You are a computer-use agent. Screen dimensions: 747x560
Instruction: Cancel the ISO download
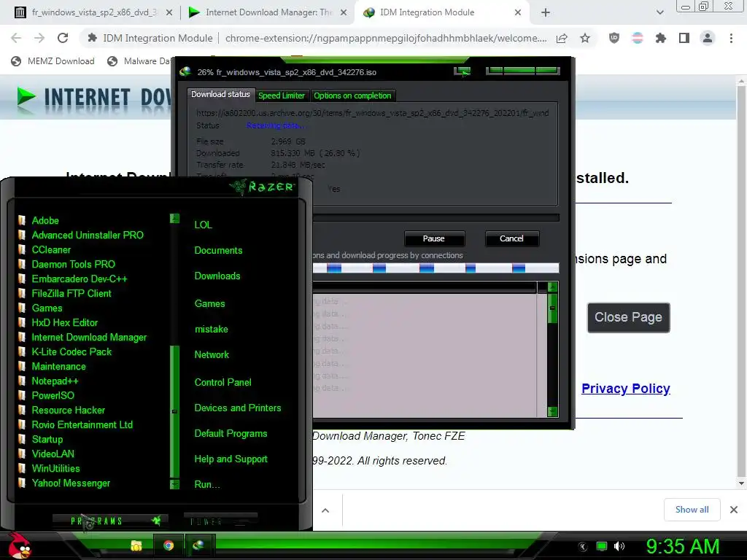coord(511,238)
